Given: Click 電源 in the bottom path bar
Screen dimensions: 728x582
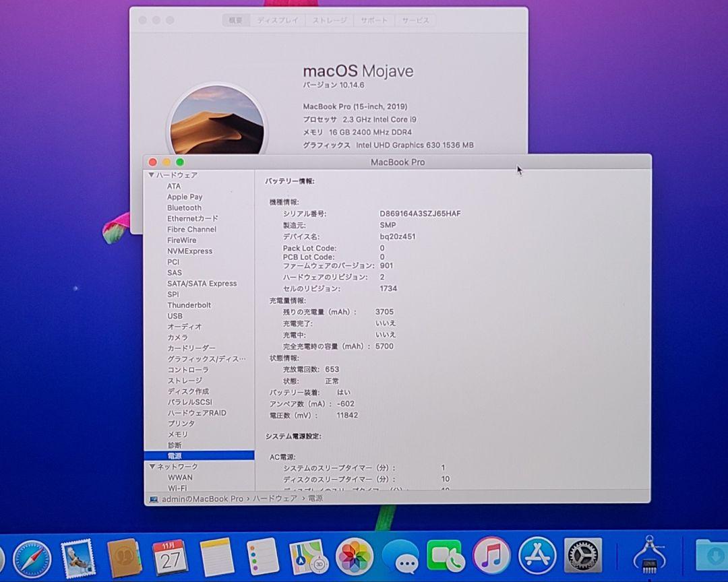Looking at the screenshot, I should click(315, 498).
